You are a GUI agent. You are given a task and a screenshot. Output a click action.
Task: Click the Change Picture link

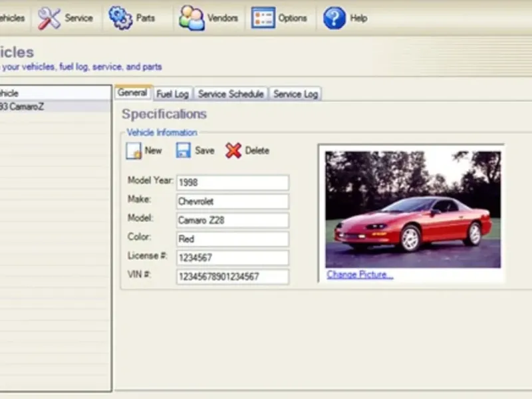click(360, 275)
